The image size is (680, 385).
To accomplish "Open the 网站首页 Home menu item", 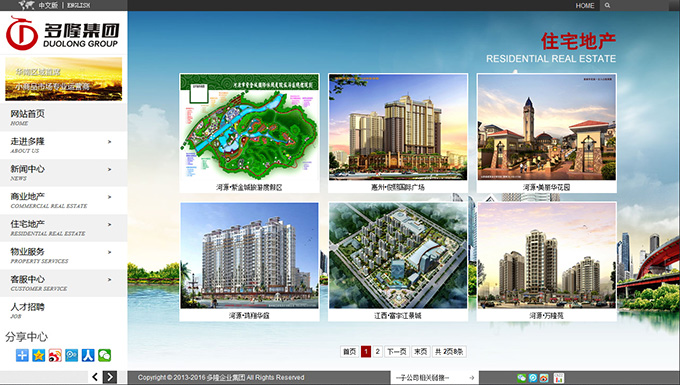I will 63,117.
